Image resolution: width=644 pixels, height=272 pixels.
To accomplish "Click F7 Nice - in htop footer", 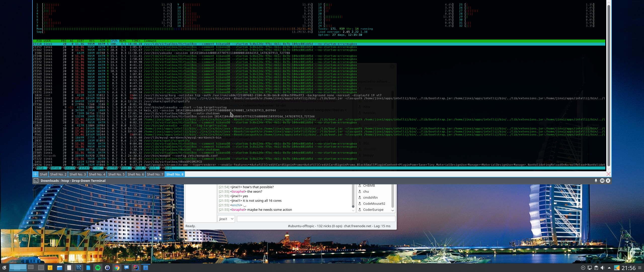I will coord(124,168).
